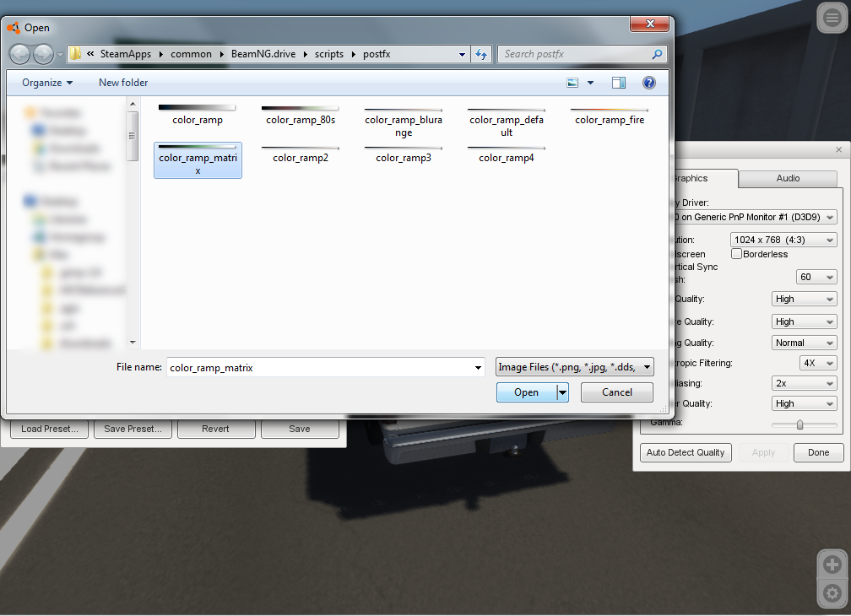
Task: Select the color_ramp_default file
Action: pyautogui.click(x=507, y=122)
